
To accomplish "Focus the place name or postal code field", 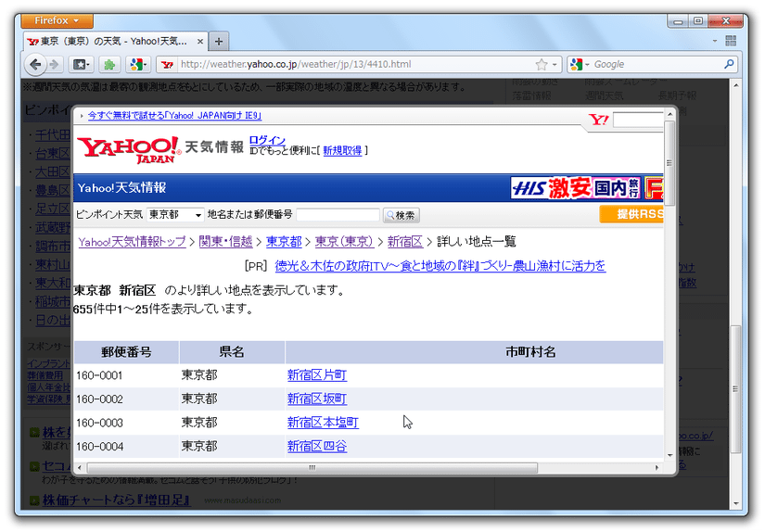I will (x=338, y=215).
